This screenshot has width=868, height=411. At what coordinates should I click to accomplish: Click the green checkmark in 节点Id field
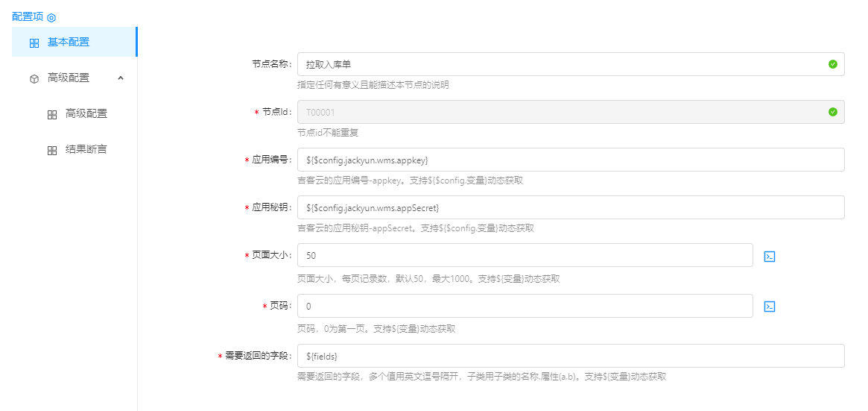pos(832,112)
